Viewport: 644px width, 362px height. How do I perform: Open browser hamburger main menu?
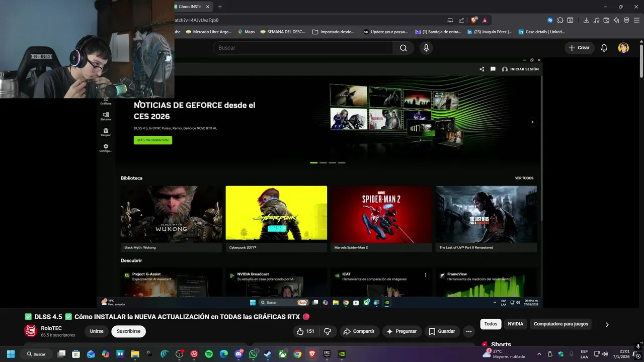[x=637, y=20]
